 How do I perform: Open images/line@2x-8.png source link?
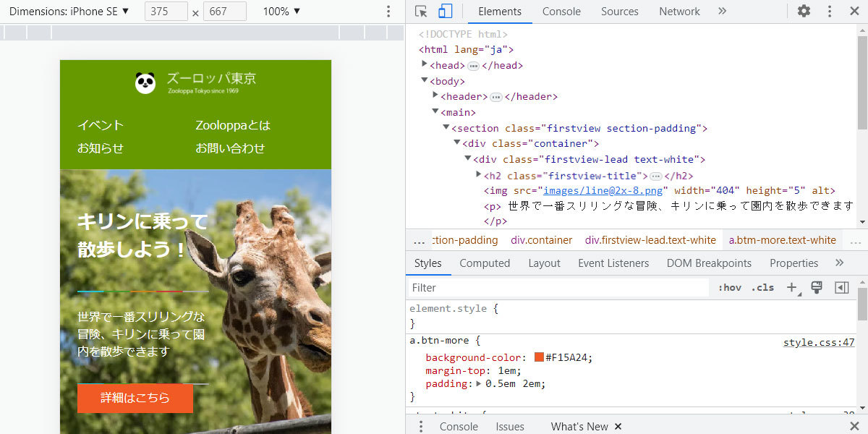(x=603, y=191)
